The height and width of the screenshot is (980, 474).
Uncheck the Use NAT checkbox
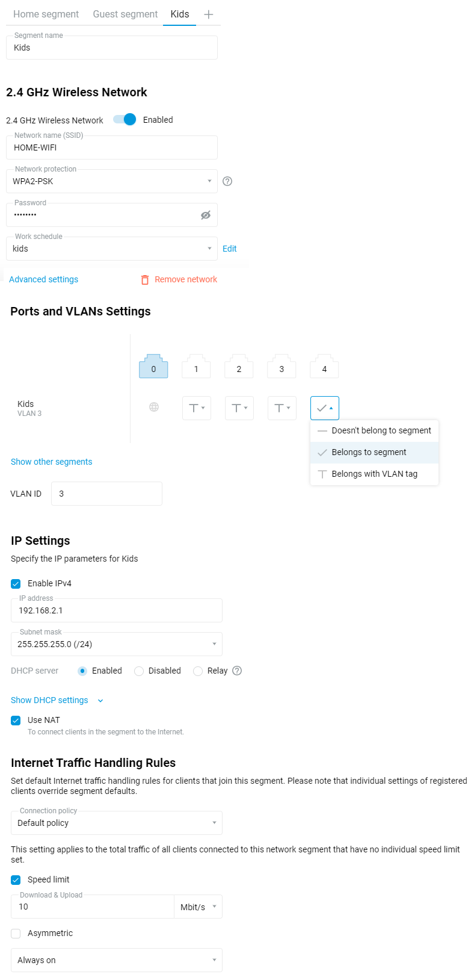(x=16, y=721)
